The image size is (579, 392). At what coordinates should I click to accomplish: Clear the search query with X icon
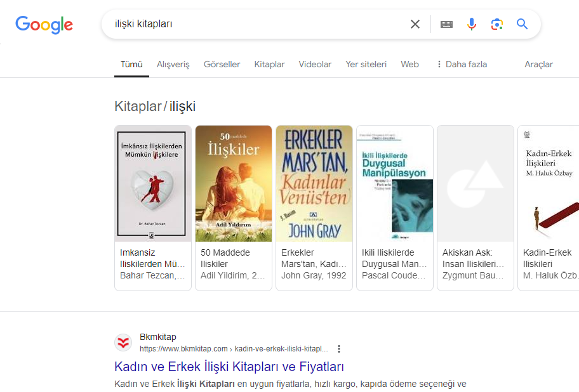tap(415, 24)
